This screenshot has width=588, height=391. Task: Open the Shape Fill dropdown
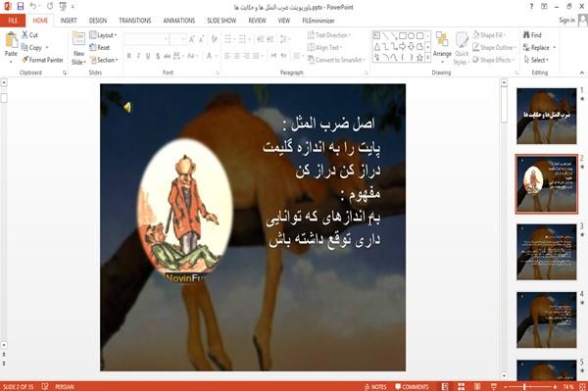coord(489,35)
